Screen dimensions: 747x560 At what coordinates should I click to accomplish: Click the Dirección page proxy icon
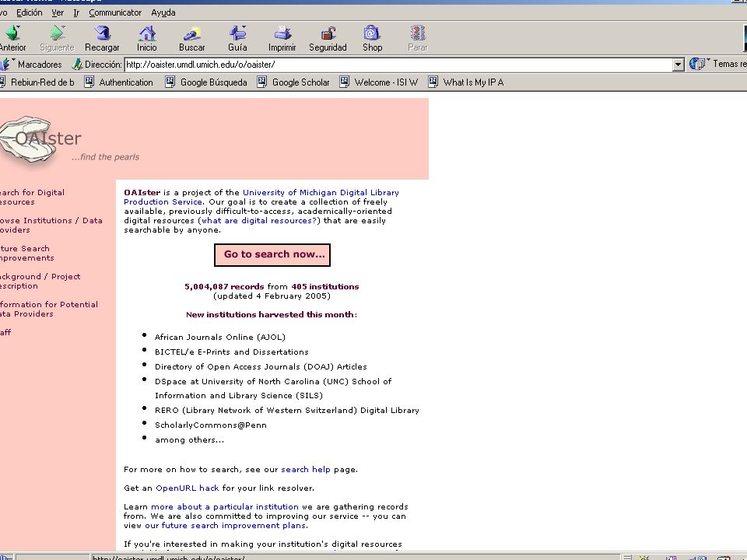coord(77,65)
